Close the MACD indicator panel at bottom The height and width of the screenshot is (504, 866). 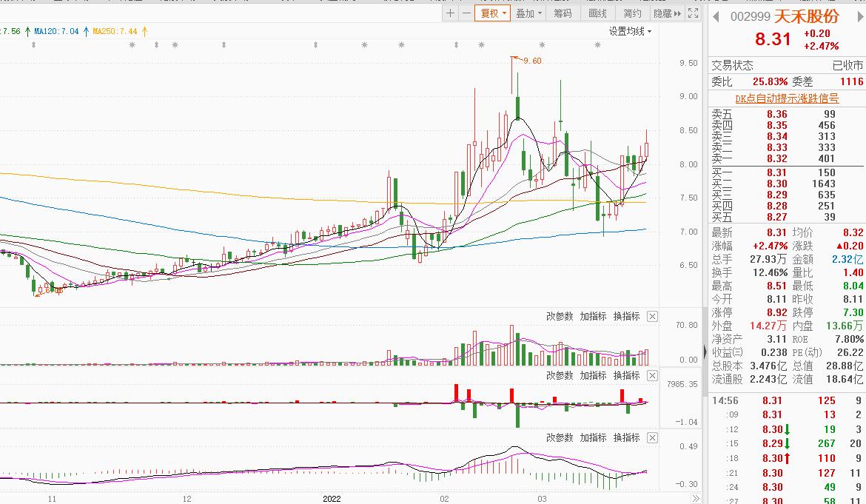click(x=652, y=438)
